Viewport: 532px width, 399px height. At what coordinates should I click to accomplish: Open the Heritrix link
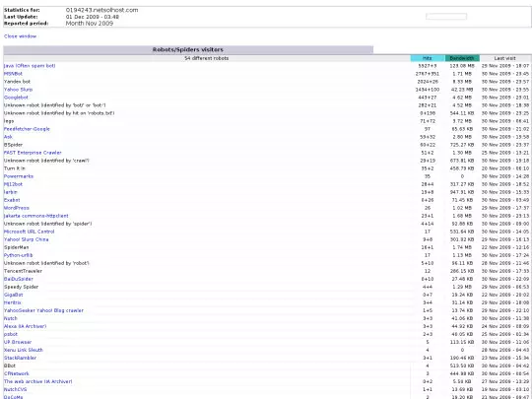tap(13, 302)
